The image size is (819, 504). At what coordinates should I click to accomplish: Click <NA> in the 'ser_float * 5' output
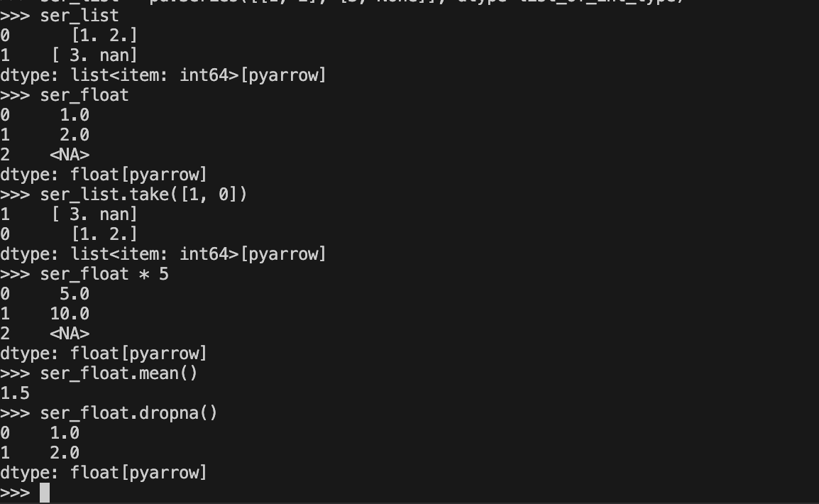pos(70,334)
